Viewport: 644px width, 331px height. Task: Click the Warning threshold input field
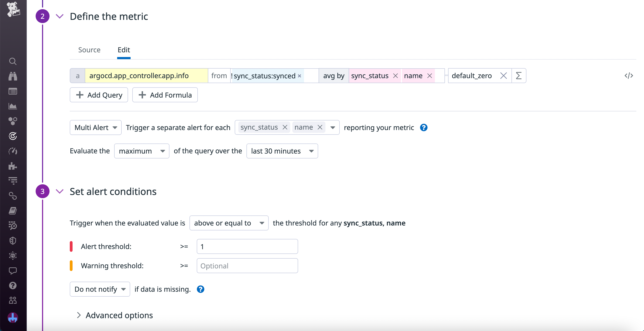coord(247,266)
